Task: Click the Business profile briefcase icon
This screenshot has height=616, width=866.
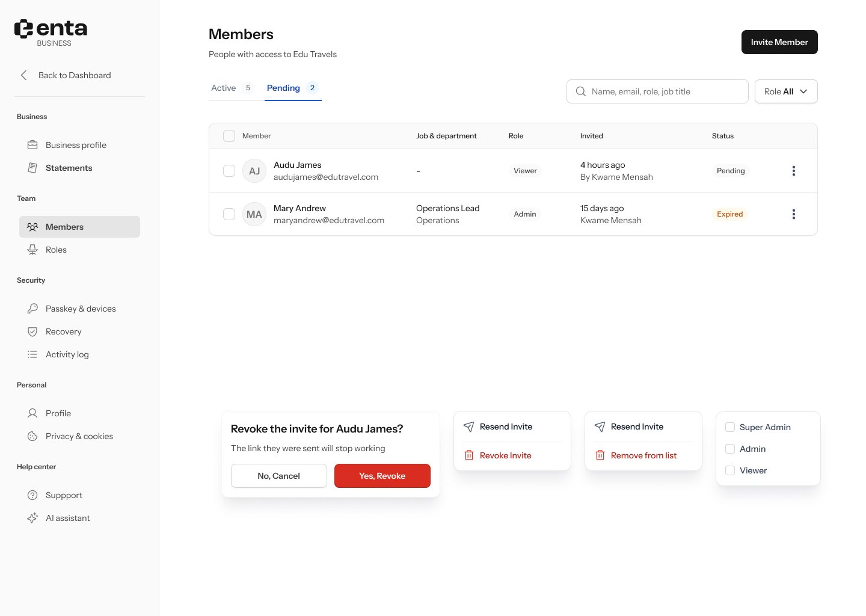Action: pos(32,145)
